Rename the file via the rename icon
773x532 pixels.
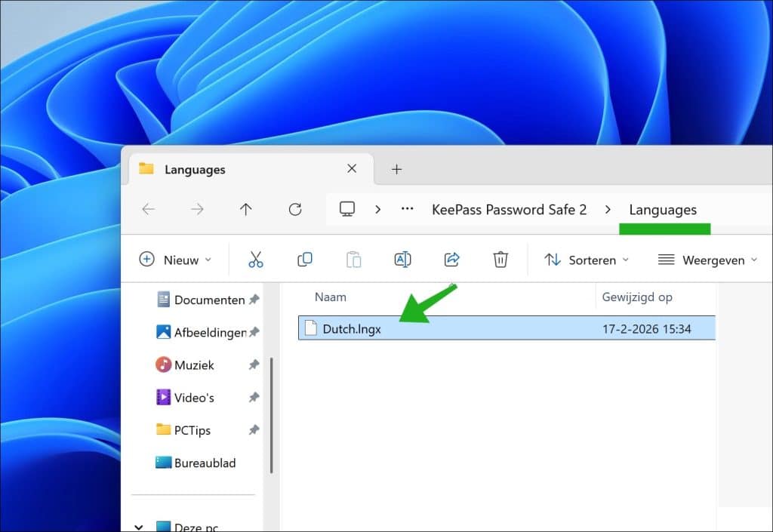(x=402, y=260)
